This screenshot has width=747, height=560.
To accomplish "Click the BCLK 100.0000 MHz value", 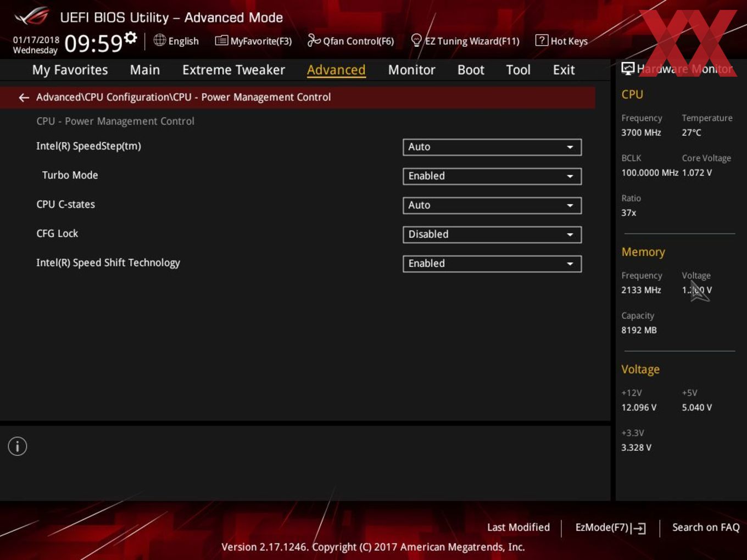I will point(650,172).
